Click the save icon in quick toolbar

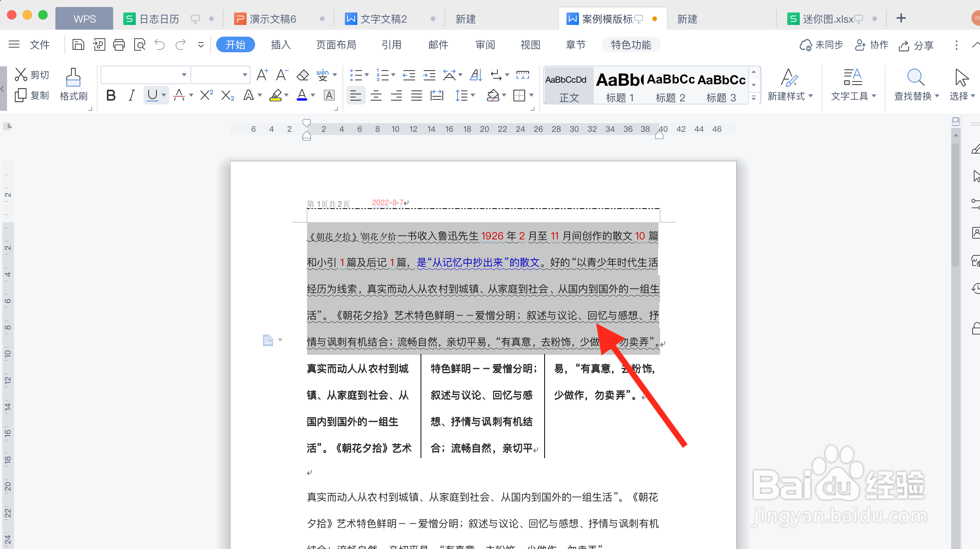coord(78,45)
